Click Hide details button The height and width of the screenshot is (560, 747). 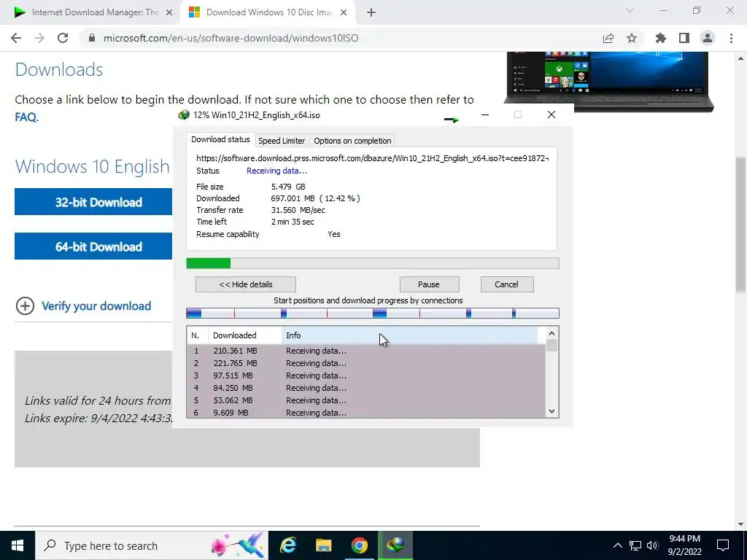[246, 284]
